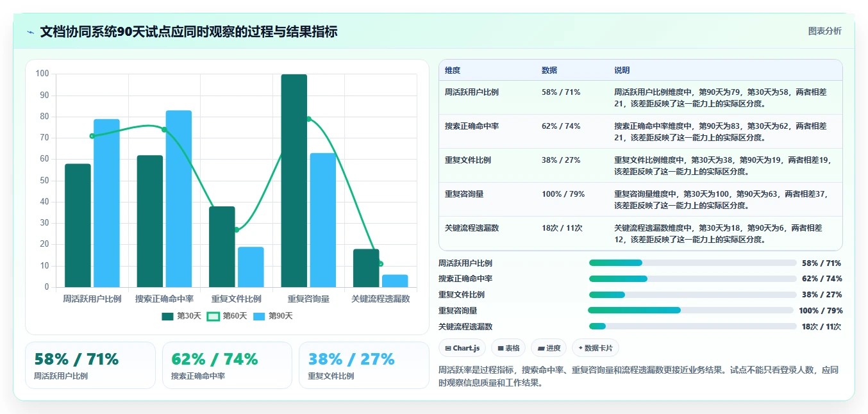Viewport: 868px width, 414px height.
Task: Click the 第90天 bar for 周活跃用户比例
Action: pyautogui.click(x=106, y=203)
